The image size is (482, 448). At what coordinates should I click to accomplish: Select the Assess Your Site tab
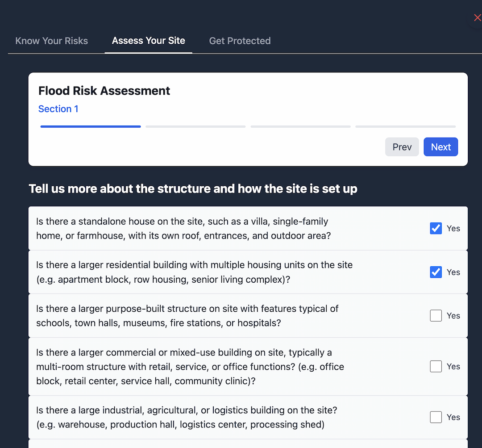(149, 41)
